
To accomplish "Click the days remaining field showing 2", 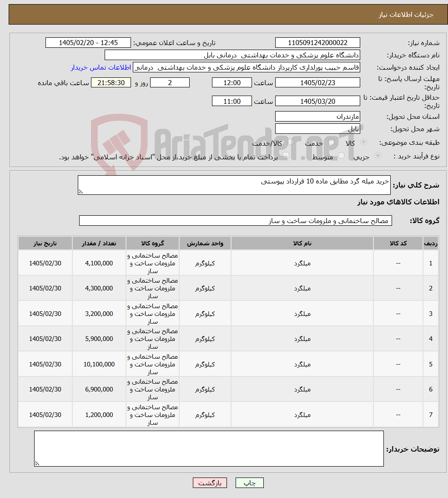I will pos(170,82).
